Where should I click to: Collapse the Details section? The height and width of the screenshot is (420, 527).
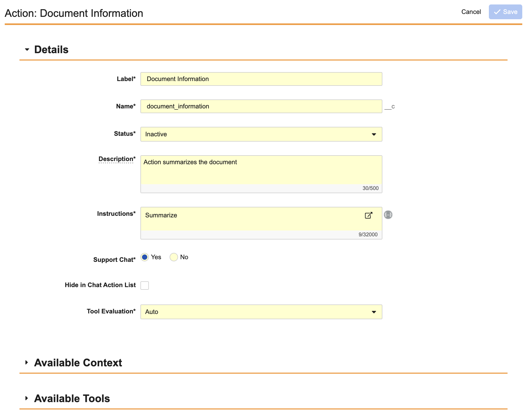click(x=51, y=50)
